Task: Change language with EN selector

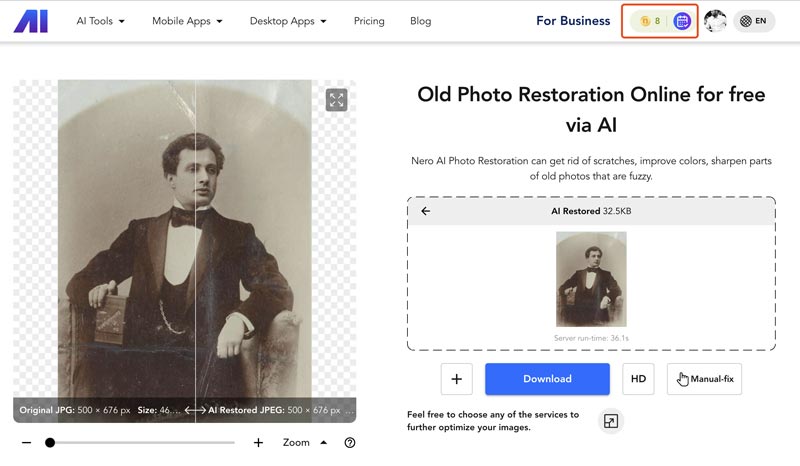Action: tap(754, 21)
